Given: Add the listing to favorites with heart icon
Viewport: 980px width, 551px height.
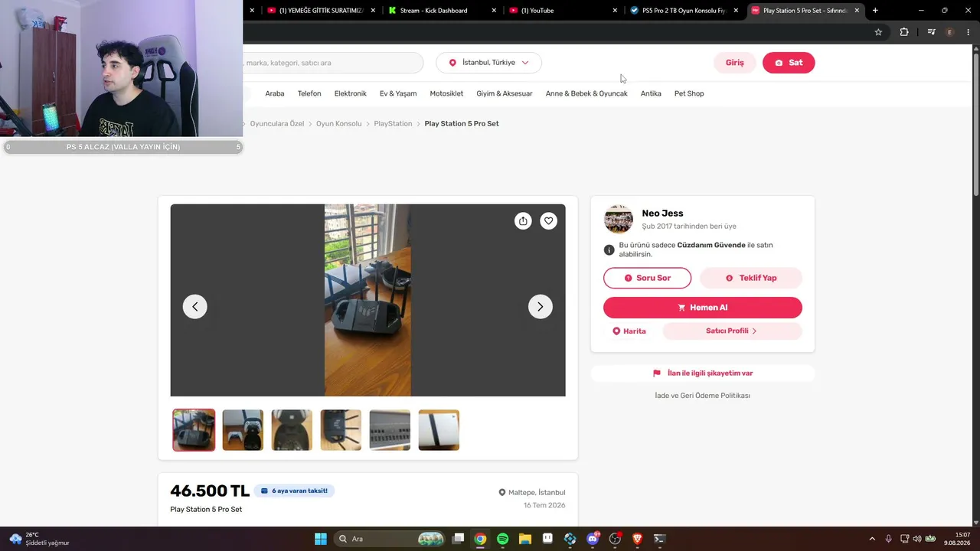Looking at the screenshot, I should [x=548, y=221].
